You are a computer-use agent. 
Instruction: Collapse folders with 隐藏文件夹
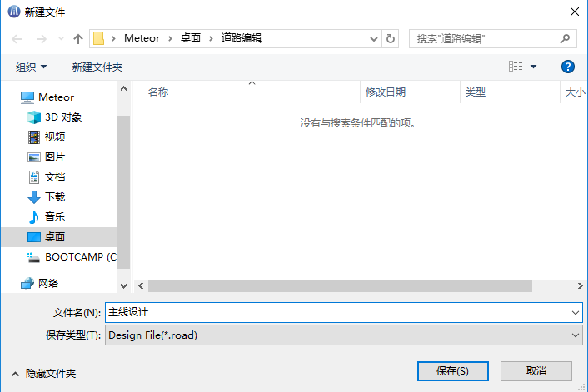point(43,374)
